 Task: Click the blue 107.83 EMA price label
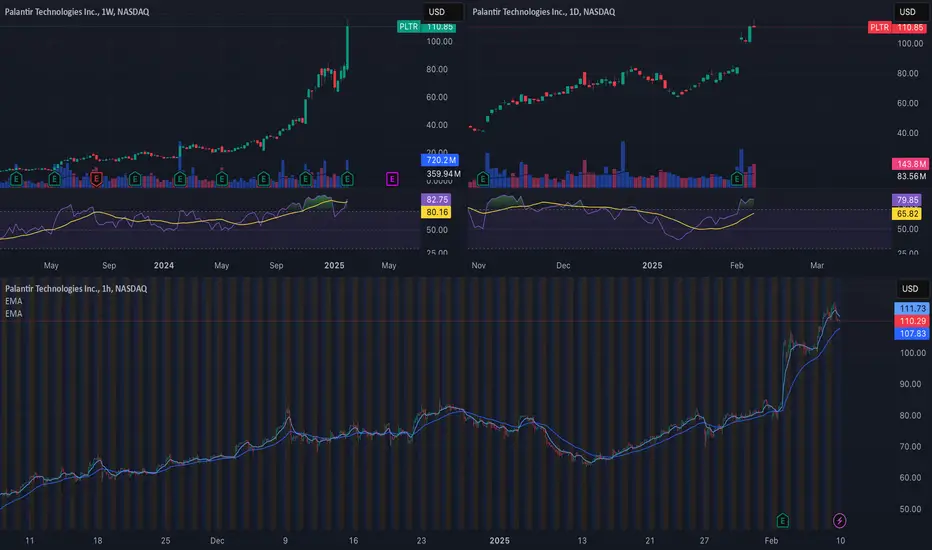(912, 334)
